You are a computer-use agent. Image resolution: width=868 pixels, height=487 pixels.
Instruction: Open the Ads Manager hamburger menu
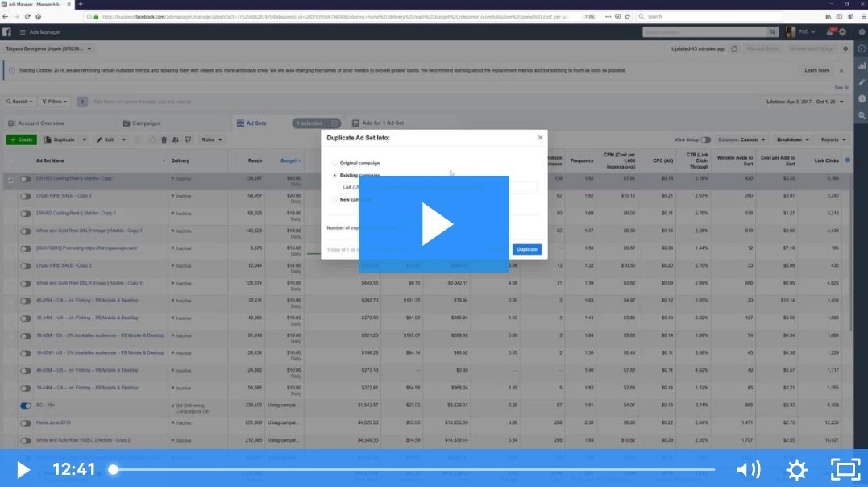pos(23,32)
